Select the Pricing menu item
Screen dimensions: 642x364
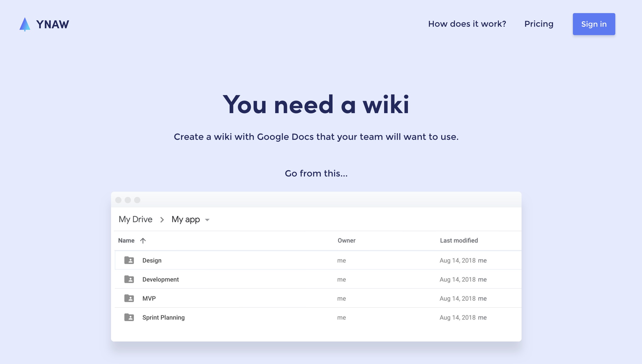coord(539,24)
